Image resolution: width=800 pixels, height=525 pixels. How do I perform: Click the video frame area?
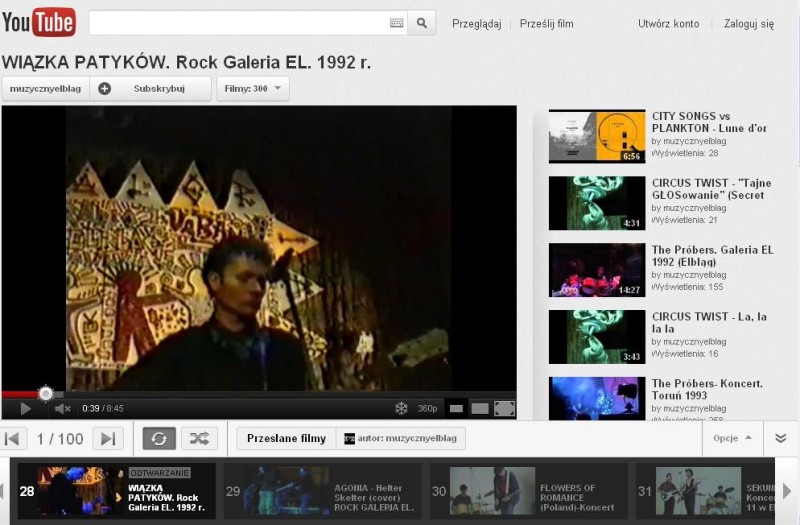pos(259,248)
